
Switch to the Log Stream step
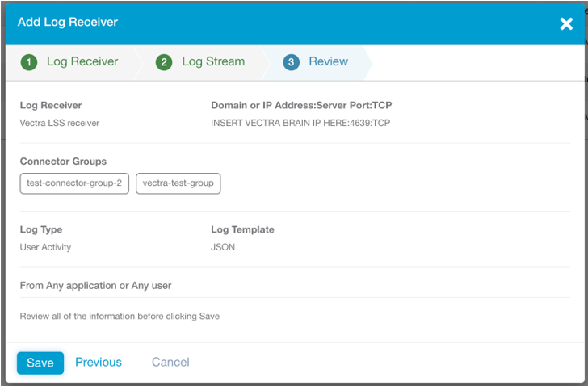click(x=212, y=61)
